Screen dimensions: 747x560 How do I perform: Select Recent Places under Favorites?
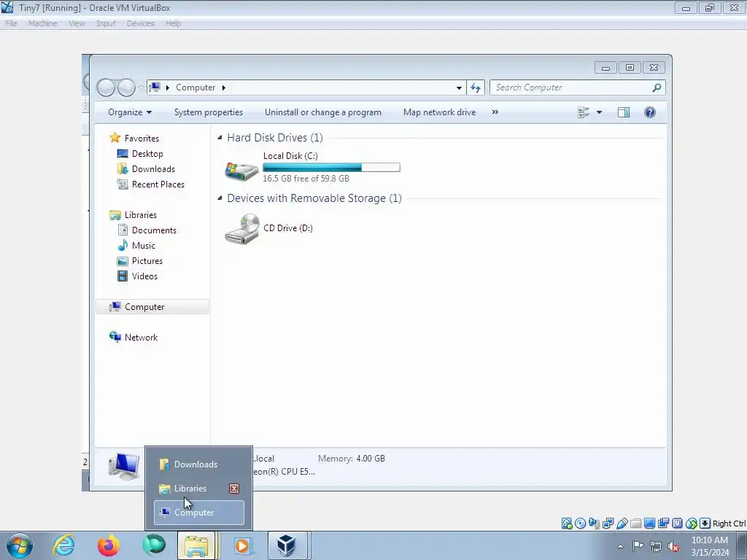coord(158,184)
